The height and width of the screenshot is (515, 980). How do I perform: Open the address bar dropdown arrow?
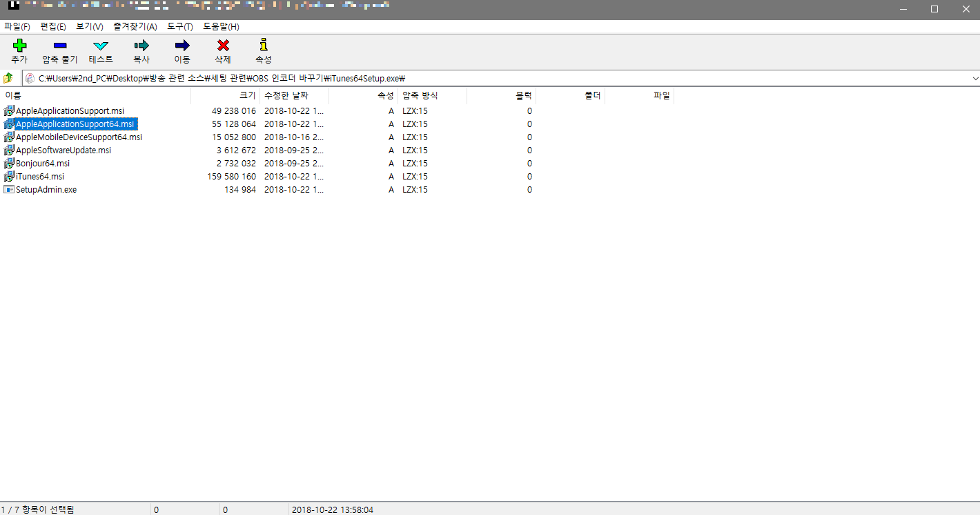973,77
